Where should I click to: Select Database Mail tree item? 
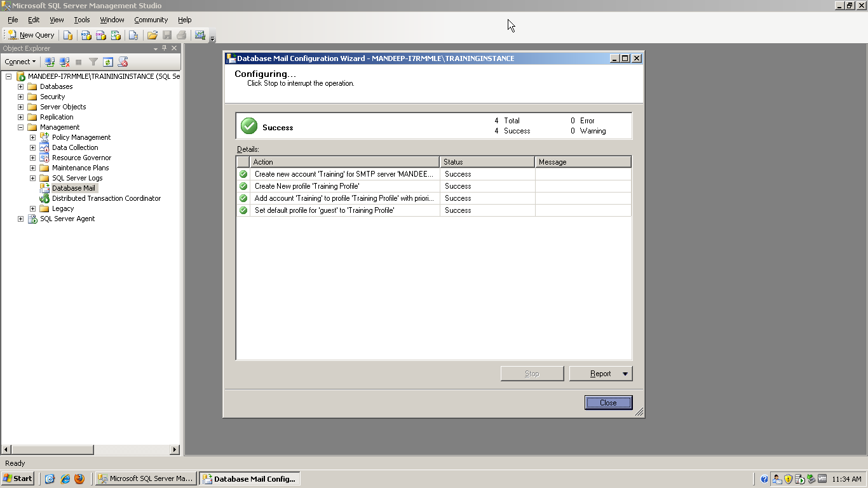tap(74, 188)
